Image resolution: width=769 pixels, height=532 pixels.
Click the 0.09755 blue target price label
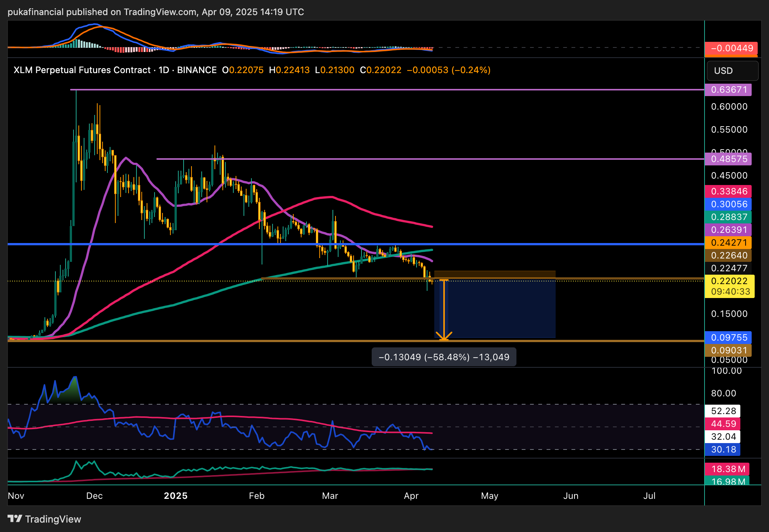tap(728, 338)
